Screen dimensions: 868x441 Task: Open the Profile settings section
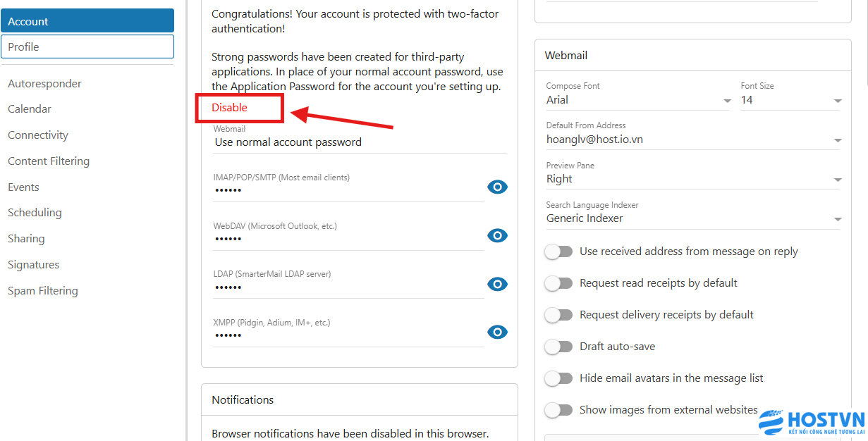(87, 47)
